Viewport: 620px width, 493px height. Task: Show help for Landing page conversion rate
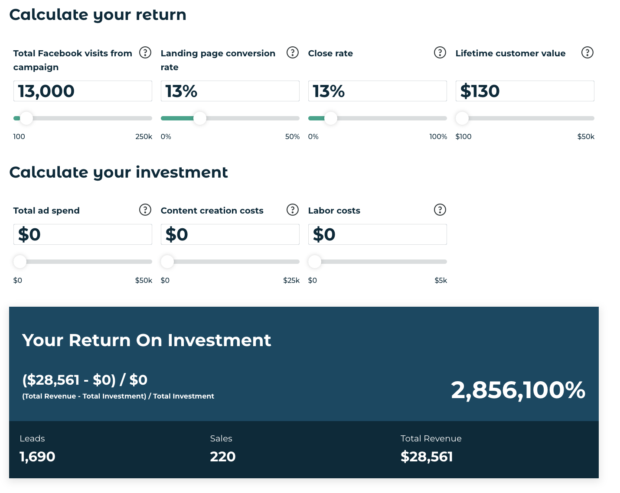point(293,53)
